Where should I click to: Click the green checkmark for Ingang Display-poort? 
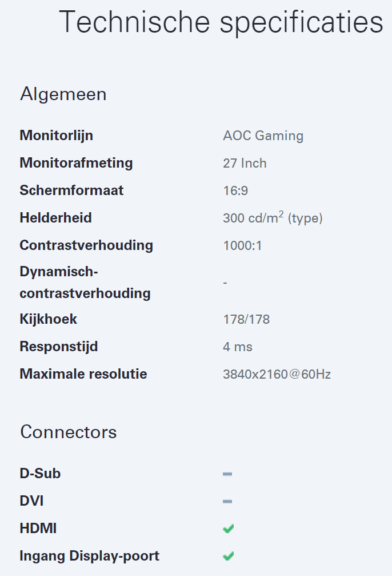[229, 555]
